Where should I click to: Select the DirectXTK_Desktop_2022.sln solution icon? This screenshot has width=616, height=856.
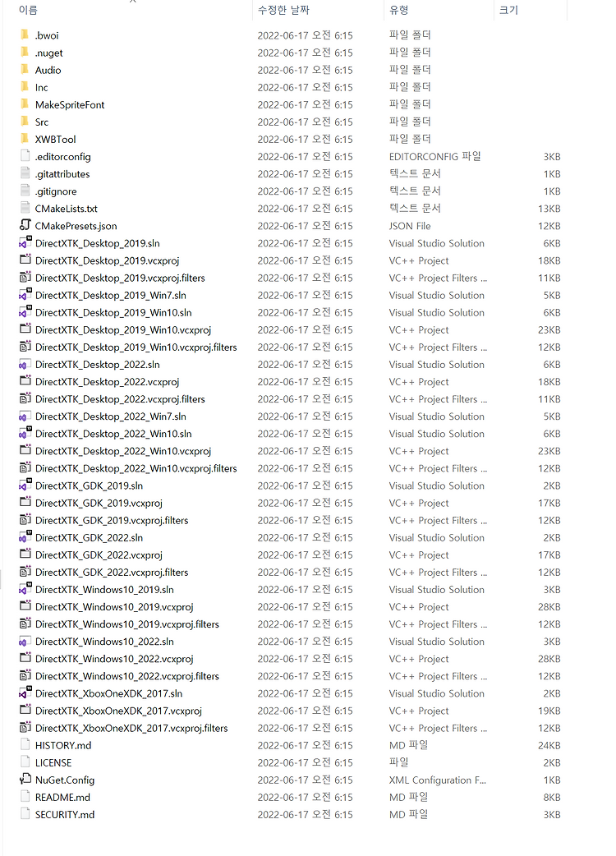tap(24, 364)
